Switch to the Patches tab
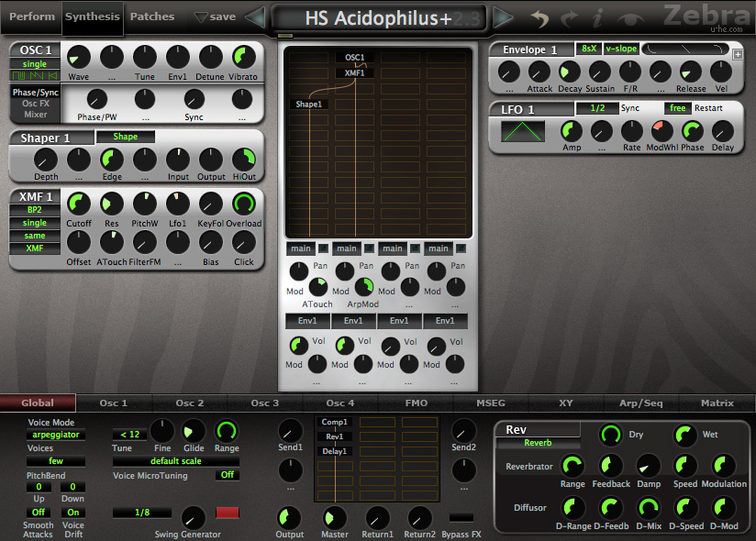This screenshot has width=756, height=541. point(152,17)
